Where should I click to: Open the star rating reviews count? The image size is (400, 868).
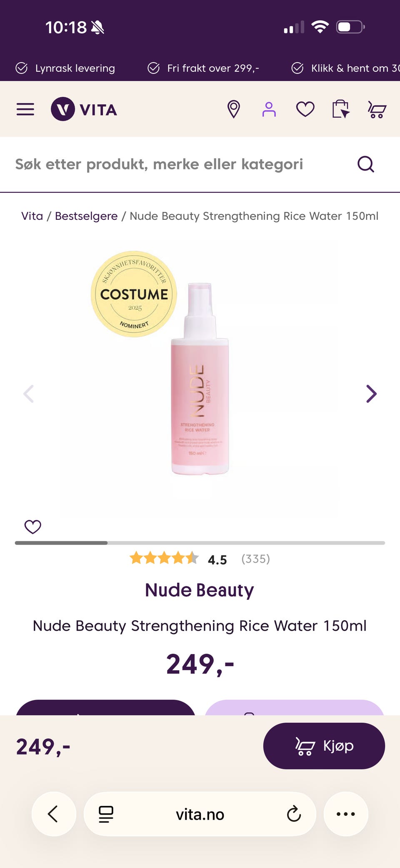click(x=255, y=559)
